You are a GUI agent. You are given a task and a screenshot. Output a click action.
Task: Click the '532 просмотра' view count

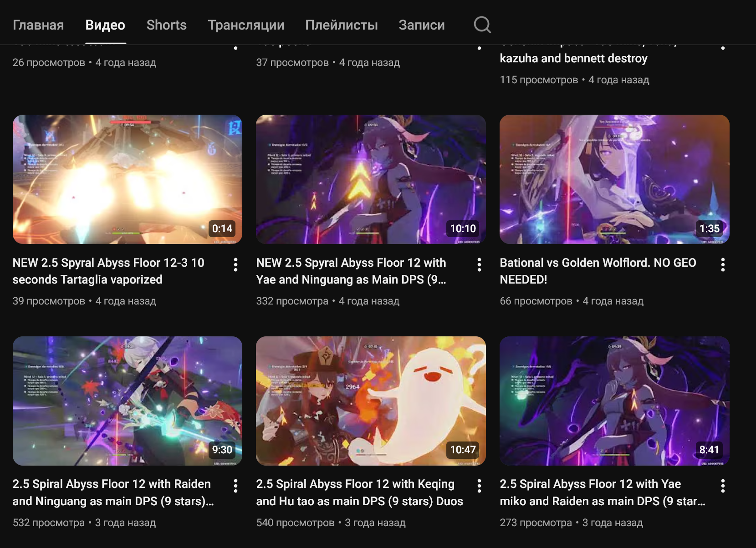(49, 523)
